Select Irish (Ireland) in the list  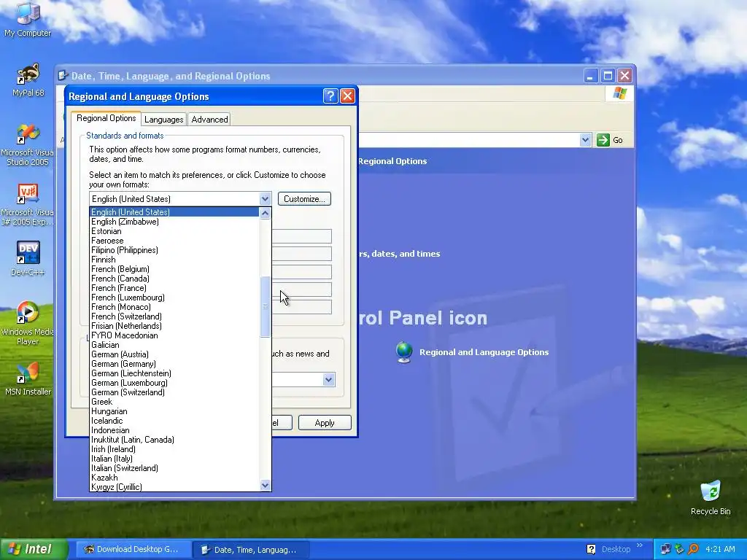coord(174,449)
